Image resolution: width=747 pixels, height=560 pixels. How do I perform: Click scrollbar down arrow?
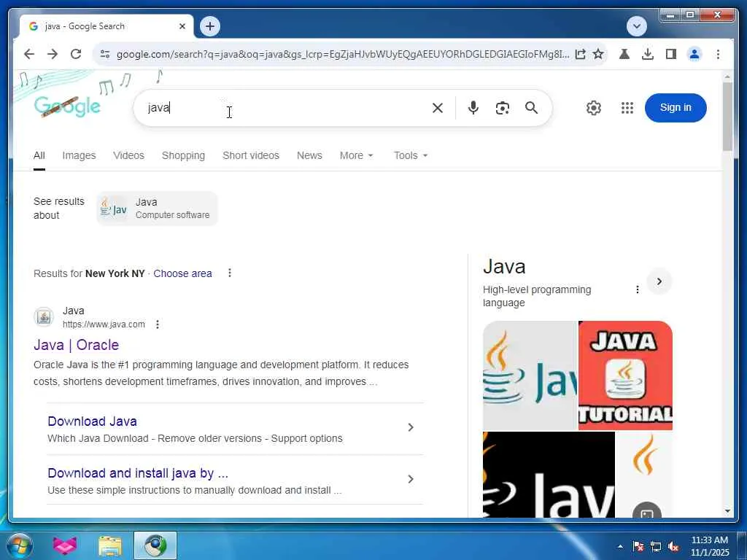point(727,511)
